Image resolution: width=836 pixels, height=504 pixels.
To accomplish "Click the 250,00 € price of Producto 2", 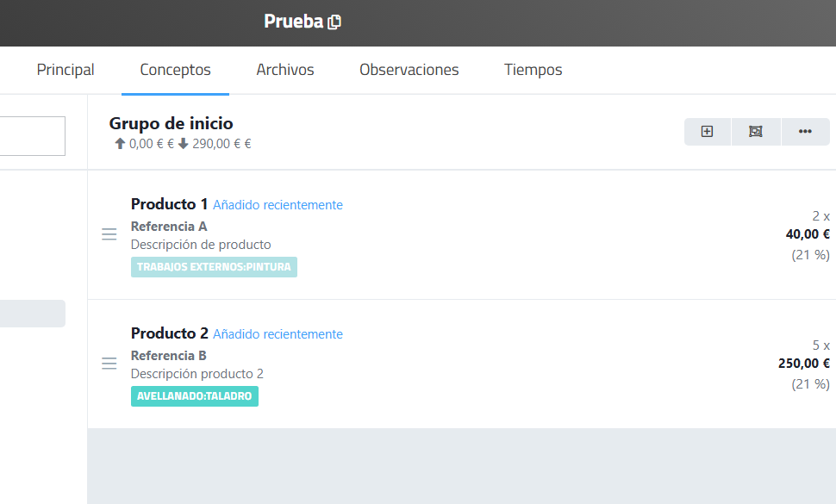I will pyautogui.click(x=803, y=364).
